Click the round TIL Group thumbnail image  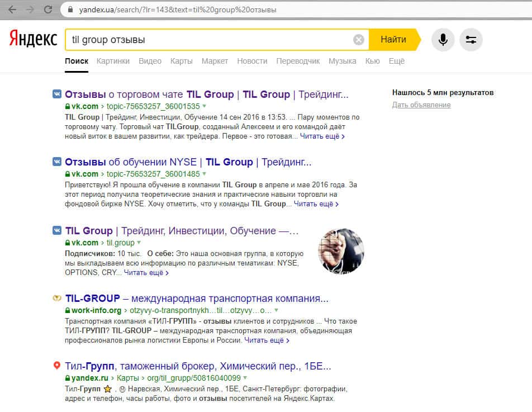click(x=341, y=251)
